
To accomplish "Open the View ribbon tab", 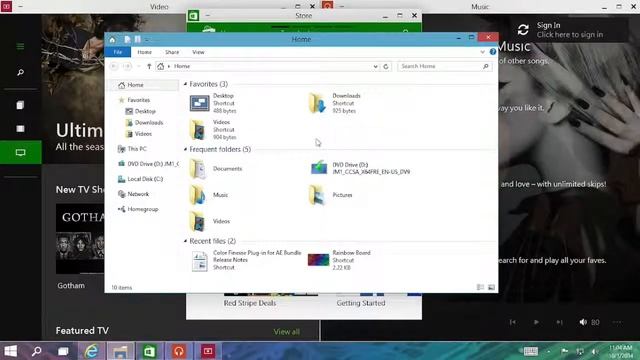I will point(198,52).
